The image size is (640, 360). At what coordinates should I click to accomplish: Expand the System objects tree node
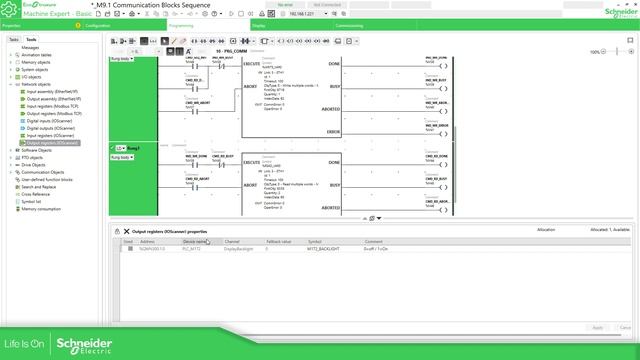(x=11, y=69)
